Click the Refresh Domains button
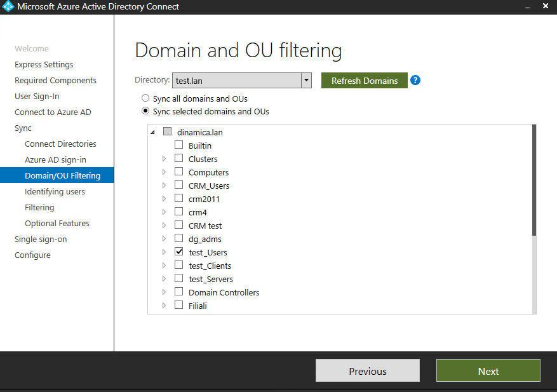This screenshot has width=557, height=392. point(365,80)
